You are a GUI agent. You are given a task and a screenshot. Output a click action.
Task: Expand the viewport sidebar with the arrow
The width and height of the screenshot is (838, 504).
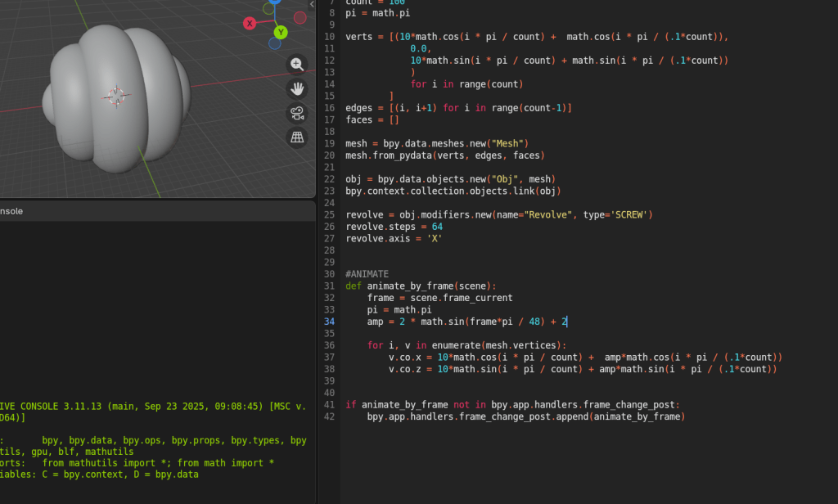click(312, 4)
